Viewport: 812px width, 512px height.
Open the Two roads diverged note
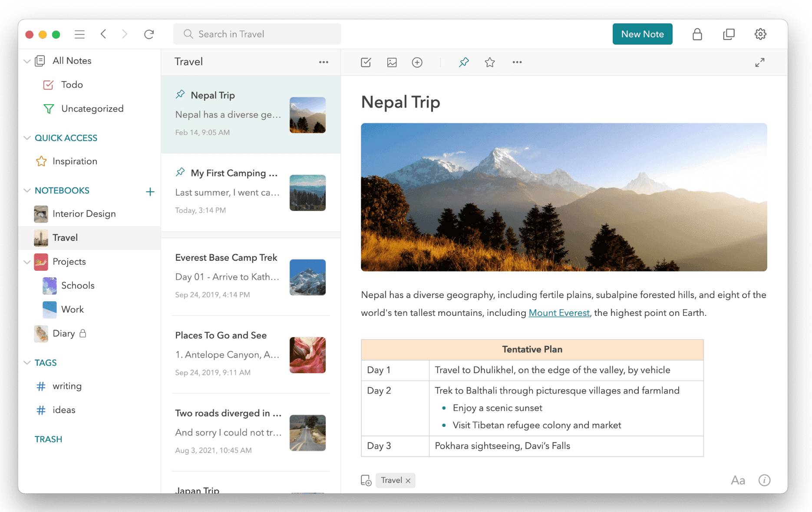click(x=251, y=432)
